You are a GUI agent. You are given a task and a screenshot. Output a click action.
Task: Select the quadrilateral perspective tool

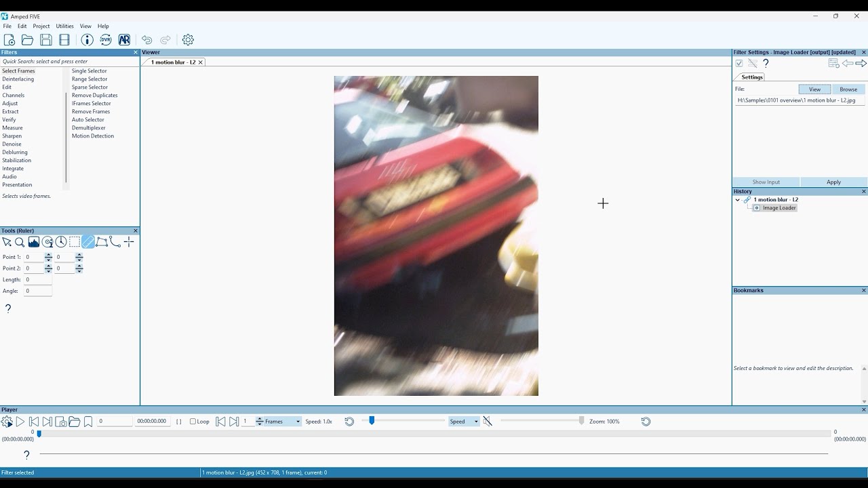tap(102, 242)
